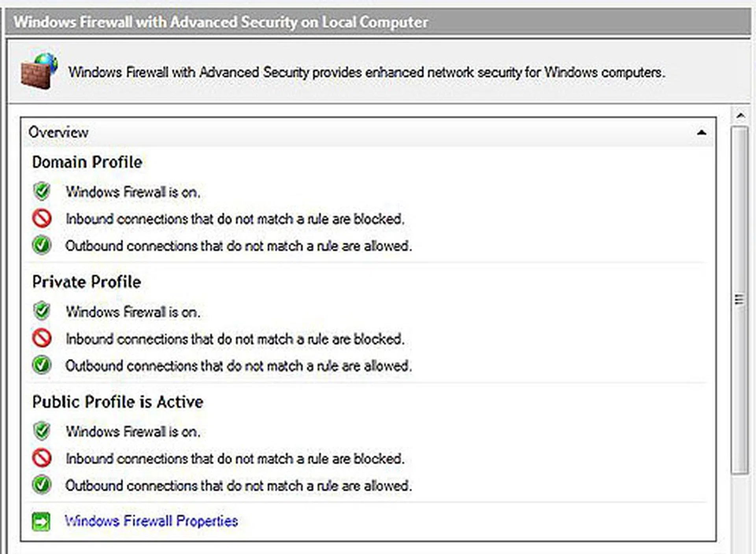Click the Private Profile inbound blocked icon

(41, 338)
